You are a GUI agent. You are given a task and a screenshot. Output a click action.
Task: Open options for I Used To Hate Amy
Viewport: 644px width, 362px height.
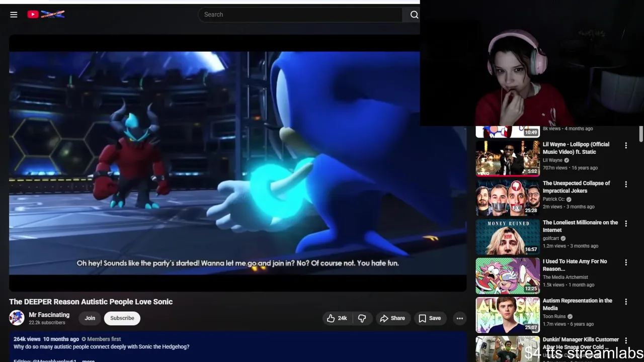coord(626,262)
